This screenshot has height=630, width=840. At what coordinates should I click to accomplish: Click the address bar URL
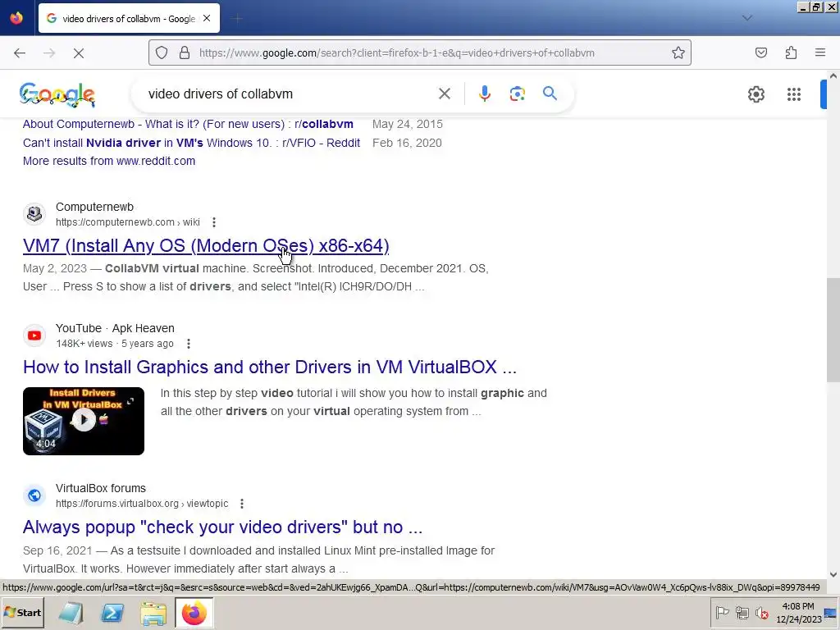pos(396,53)
